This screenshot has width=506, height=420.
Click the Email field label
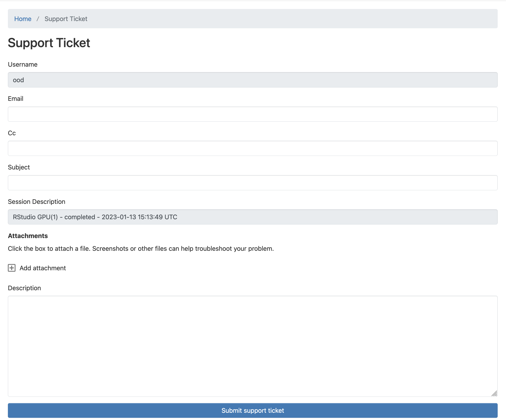[15, 98]
